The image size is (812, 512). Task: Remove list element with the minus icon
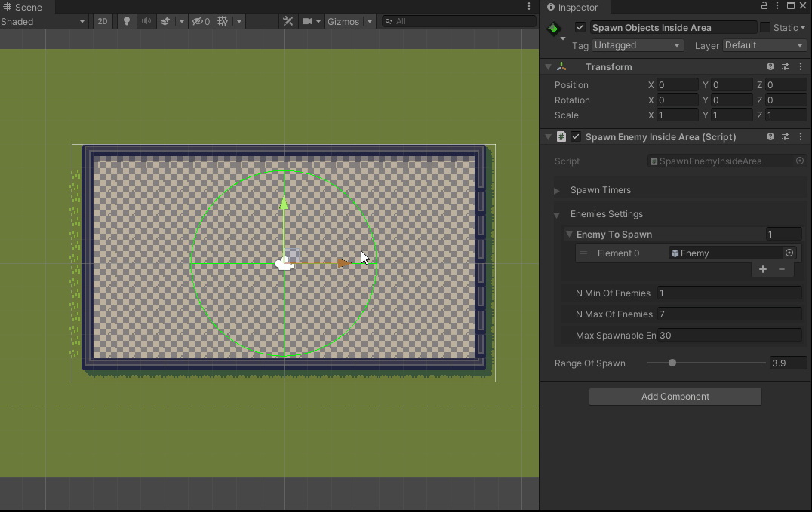782,269
